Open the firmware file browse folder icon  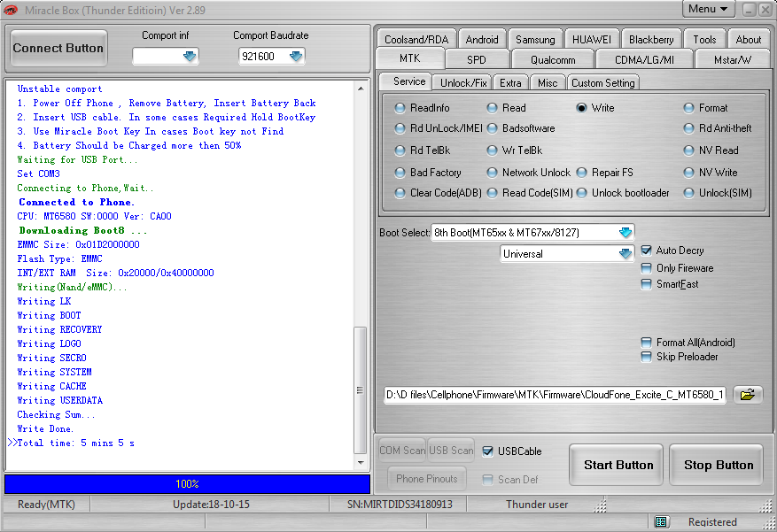[x=747, y=395]
